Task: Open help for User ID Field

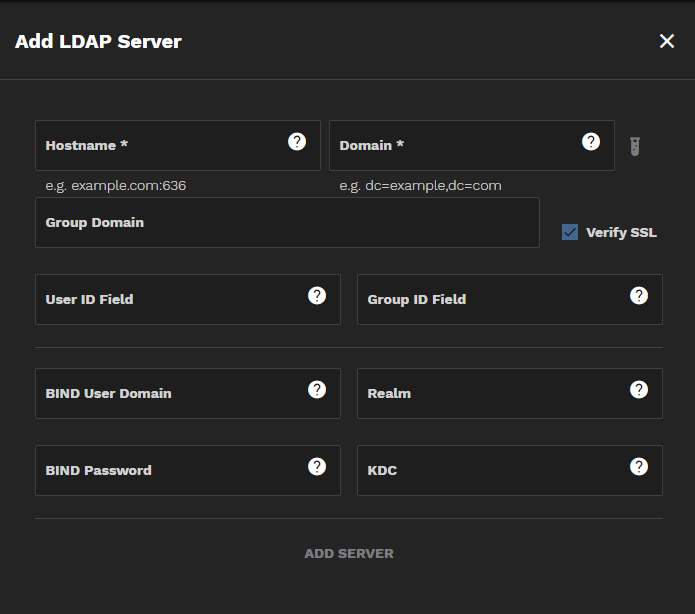Action: point(317,295)
